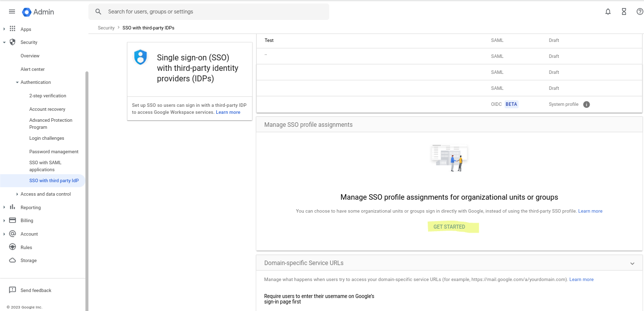This screenshot has height=311, width=644.
Task: Open SSO with SAML applications
Action: coord(45,166)
